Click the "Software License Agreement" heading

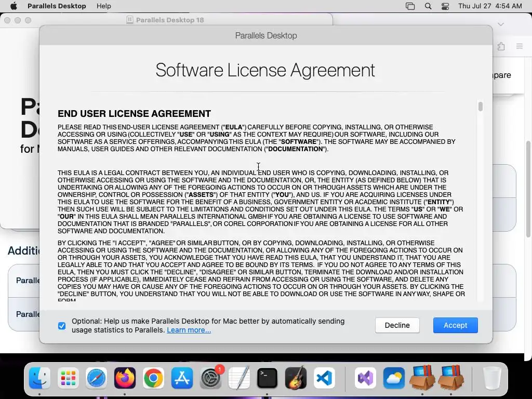[265, 70]
